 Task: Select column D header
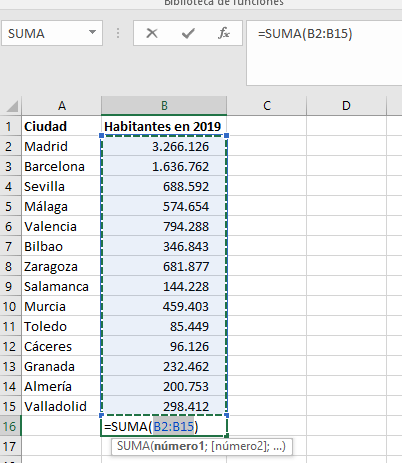click(x=346, y=106)
